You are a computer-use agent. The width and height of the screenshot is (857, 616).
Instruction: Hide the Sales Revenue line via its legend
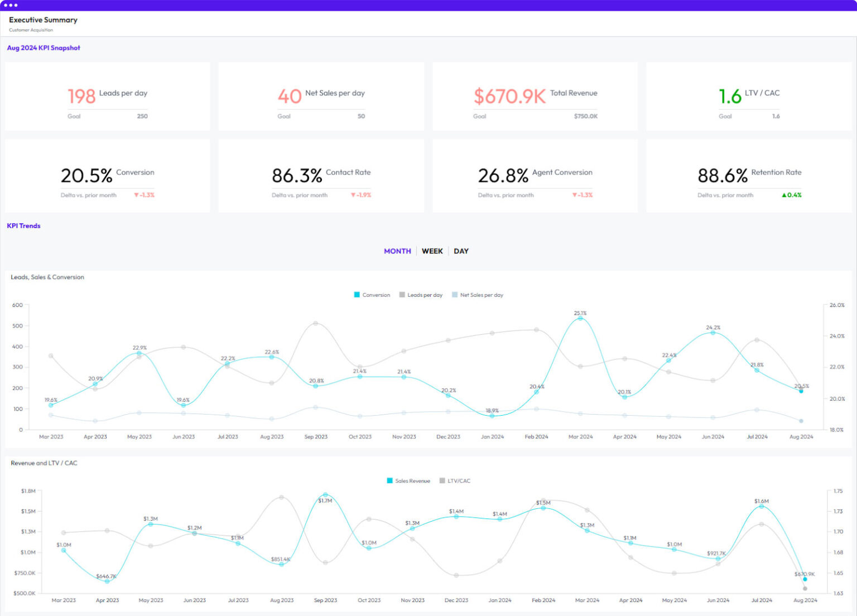coord(408,480)
